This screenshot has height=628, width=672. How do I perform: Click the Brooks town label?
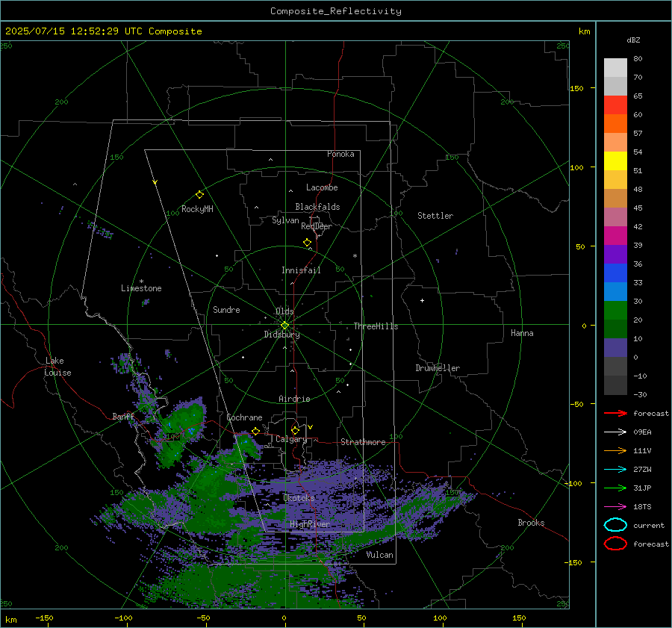click(x=531, y=523)
